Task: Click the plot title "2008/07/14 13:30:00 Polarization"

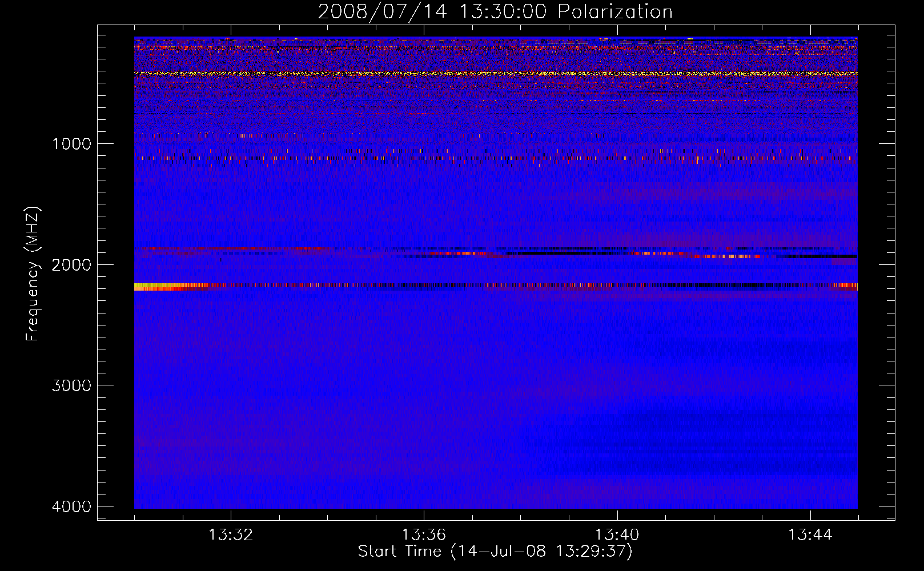Action: [495, 12]
